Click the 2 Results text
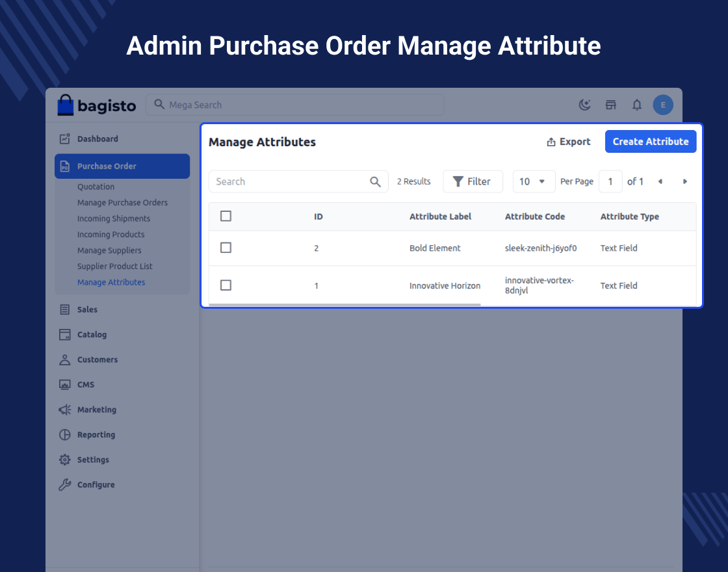 pos(413,181)
